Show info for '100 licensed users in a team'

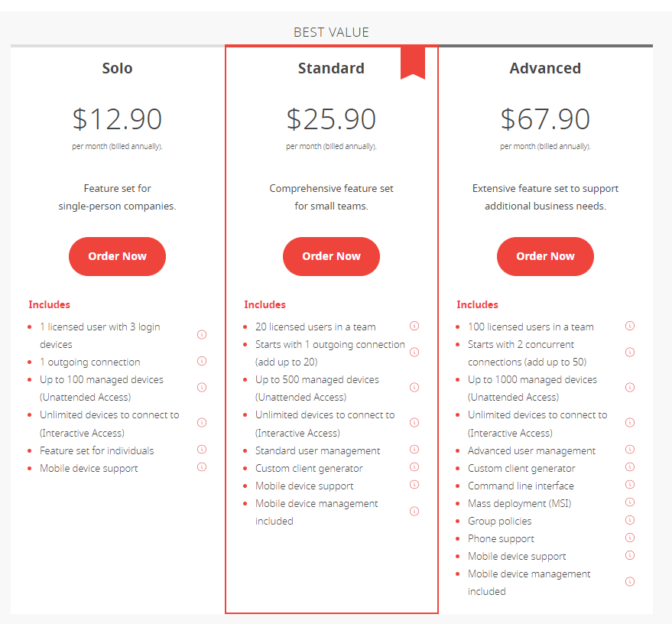pos(630,326)
